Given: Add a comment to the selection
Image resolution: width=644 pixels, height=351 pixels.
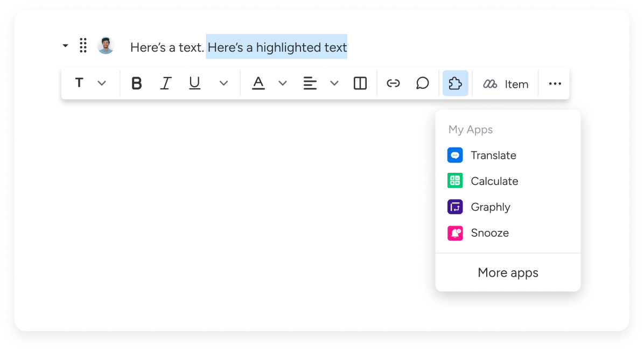Looking at the screenshot, I should (422, 83).
